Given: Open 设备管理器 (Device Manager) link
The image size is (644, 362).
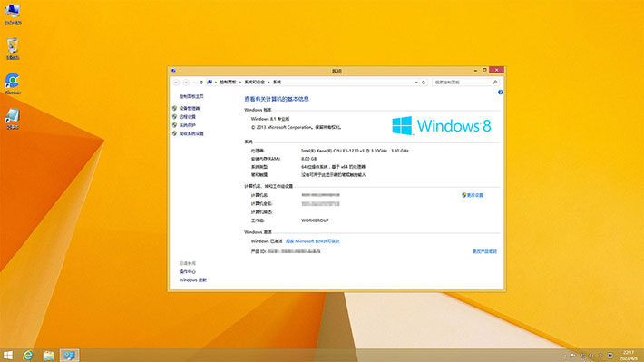Looking at the screenshot, I should [x=190, y=109].
